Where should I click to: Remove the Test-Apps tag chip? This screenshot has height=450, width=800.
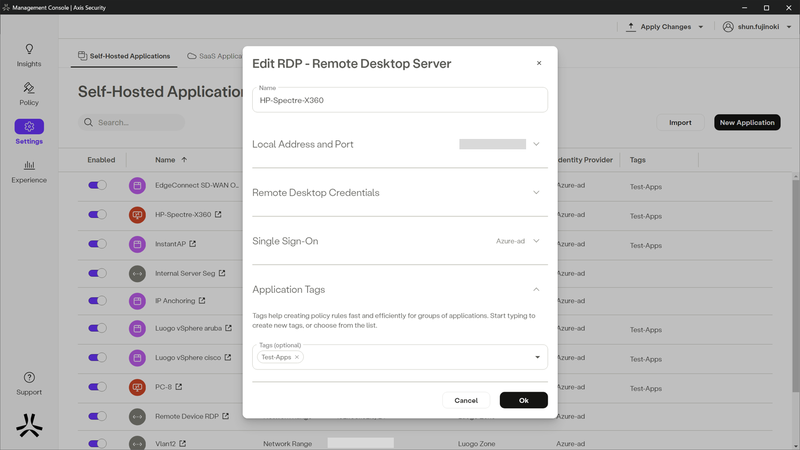click(297, 357)
